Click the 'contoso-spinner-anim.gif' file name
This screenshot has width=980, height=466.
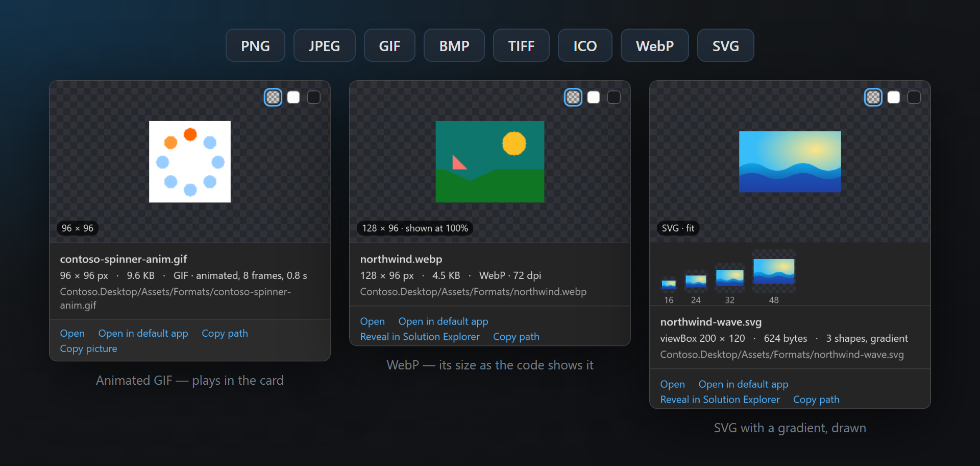coord(124,259)
